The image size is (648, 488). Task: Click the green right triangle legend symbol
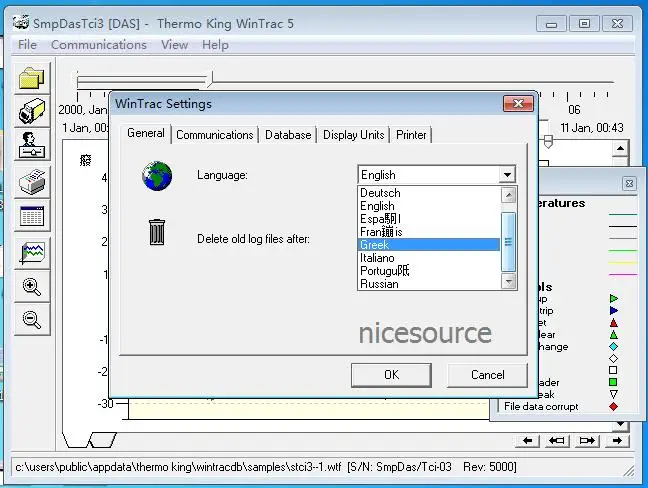[614, 298]
